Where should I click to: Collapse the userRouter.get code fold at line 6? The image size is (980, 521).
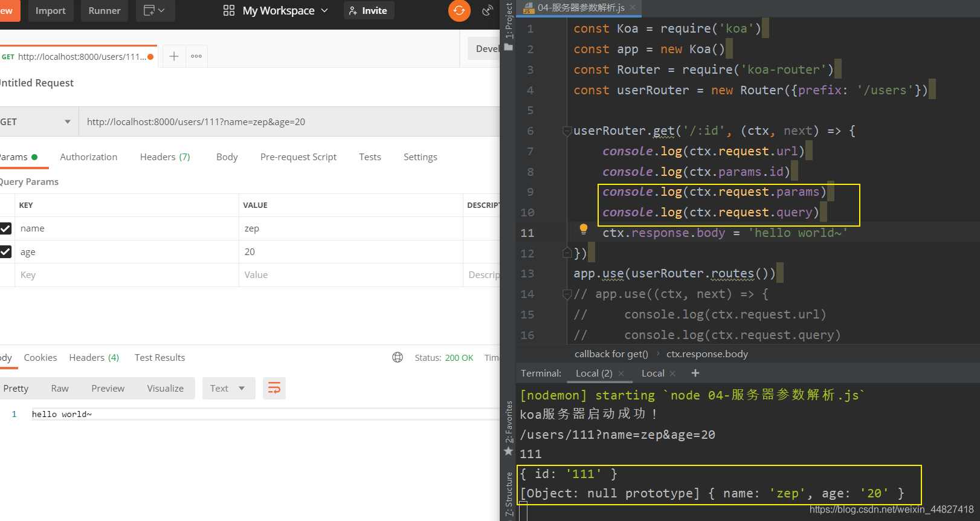coord(567,131)
